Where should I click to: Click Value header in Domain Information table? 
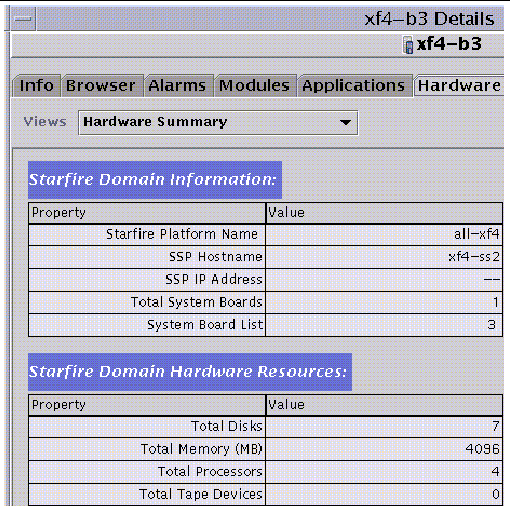[384, 213]
